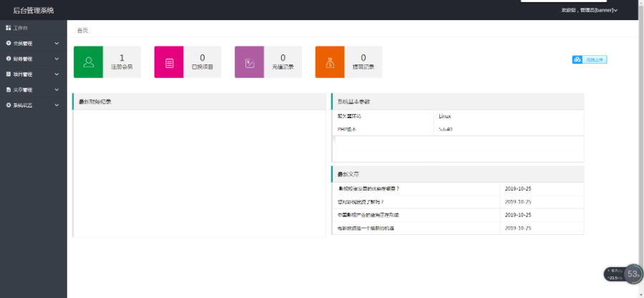Open the 文章管理 sidebar menu

(23, 90)
